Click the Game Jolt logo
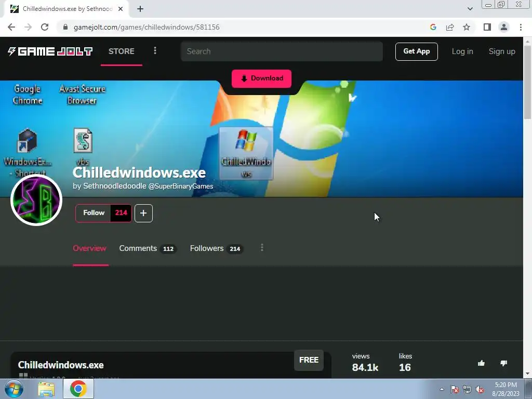Image resolution: width=532 pixels, height=399 pixels. [50, 51]
